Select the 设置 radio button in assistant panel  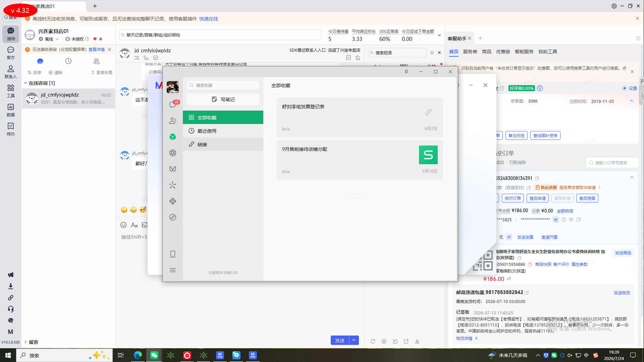pos(625,88)
